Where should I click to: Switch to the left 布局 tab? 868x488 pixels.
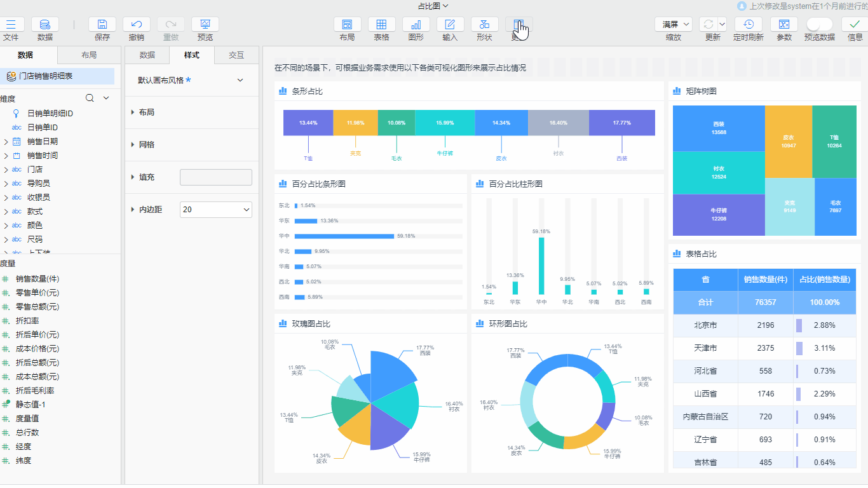89,55
